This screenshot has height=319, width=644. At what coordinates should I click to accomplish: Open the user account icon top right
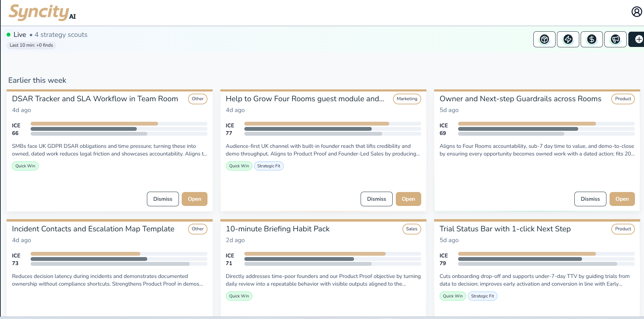pyautogui.click(x=637, y=11)
